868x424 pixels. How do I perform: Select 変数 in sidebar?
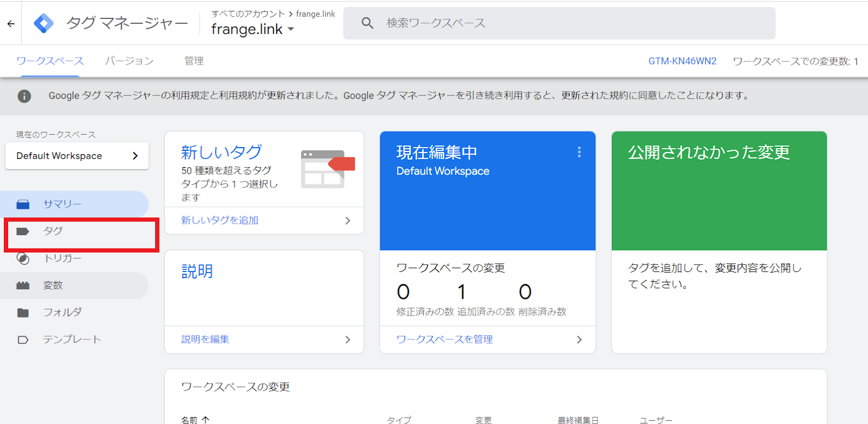point(74,286)
